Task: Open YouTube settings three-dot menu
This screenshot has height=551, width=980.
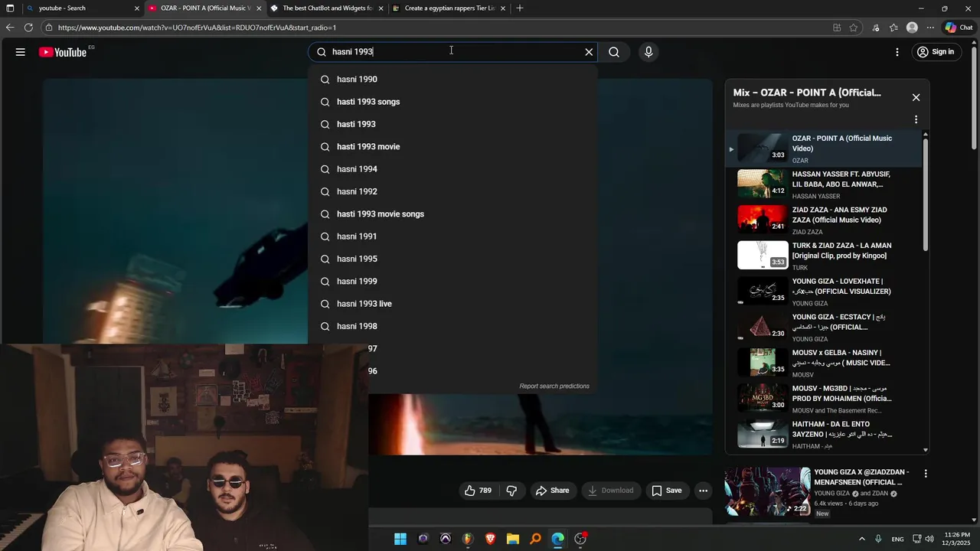Action: click(897, 52)
